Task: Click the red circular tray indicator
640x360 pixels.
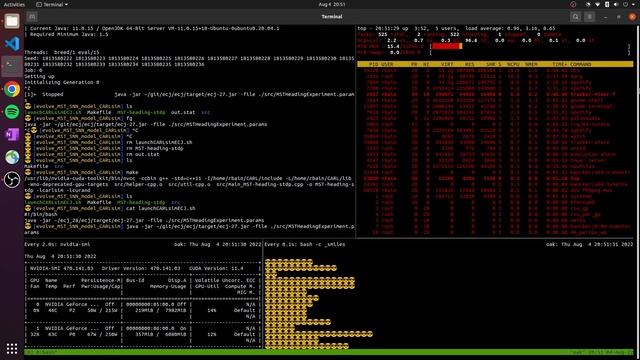Action: 573,4
